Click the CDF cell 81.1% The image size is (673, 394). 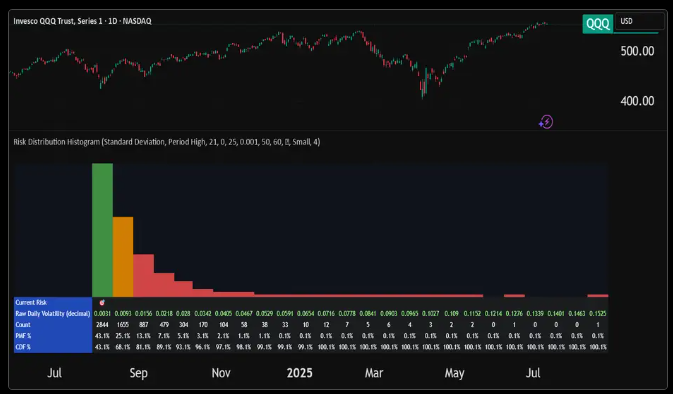click(x=143, y=347)
